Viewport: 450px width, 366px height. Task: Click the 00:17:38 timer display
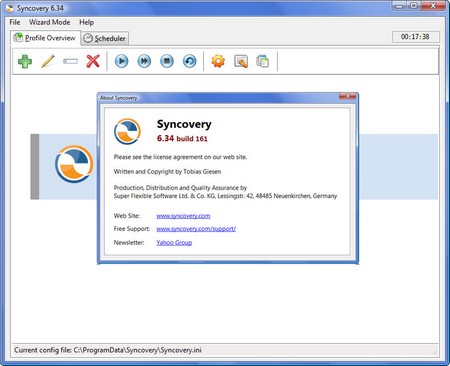415,37
